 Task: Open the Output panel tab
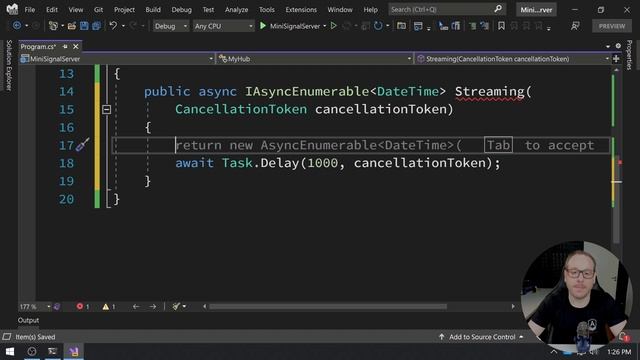(x=28, y=320)
